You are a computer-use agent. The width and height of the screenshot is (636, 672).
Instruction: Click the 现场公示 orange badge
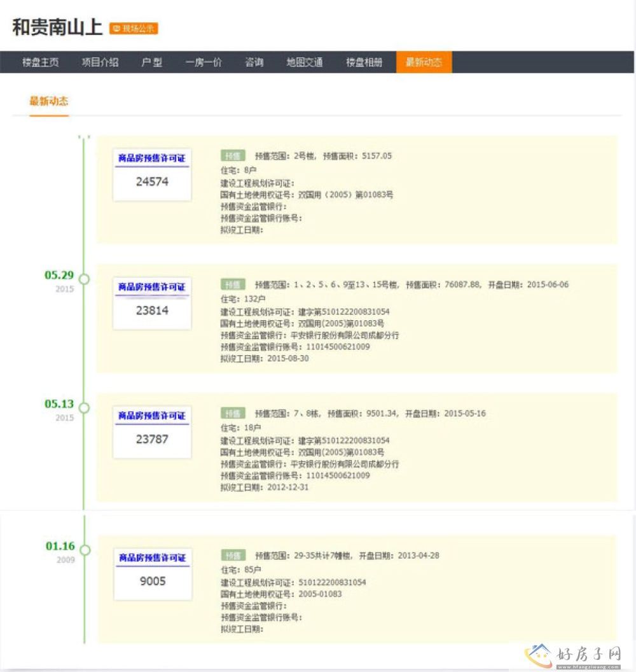coord(134,29)
